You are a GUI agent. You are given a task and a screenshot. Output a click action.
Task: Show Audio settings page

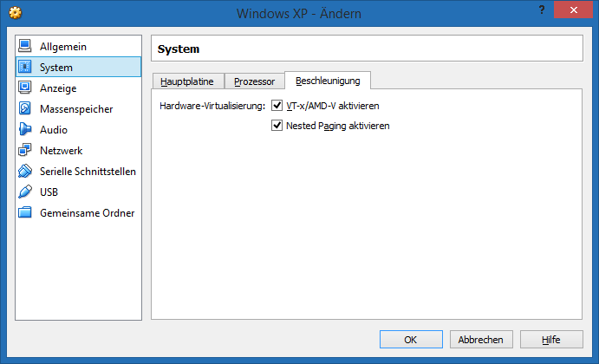click(78, 129)
